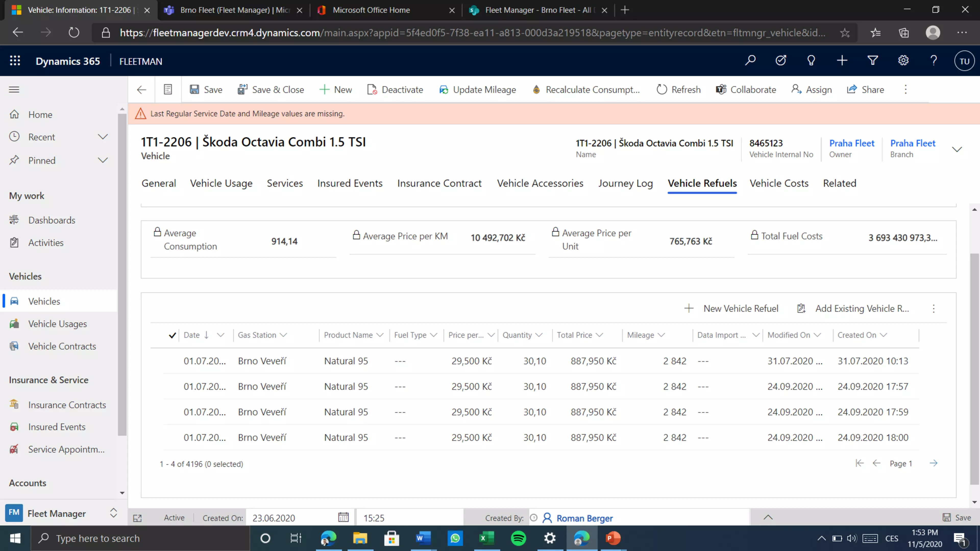Screen dimensions: 980x551
Task: Open the Vehicle Costs tab
Action: [779, 183]
